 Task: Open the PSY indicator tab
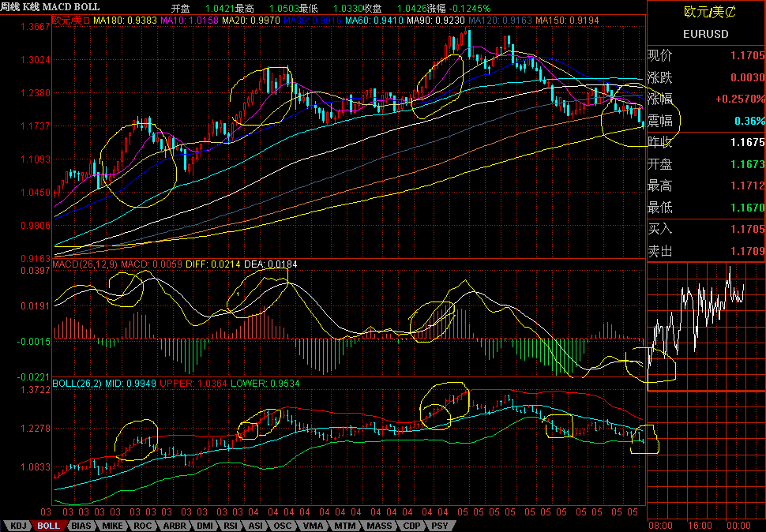point(440,526)
